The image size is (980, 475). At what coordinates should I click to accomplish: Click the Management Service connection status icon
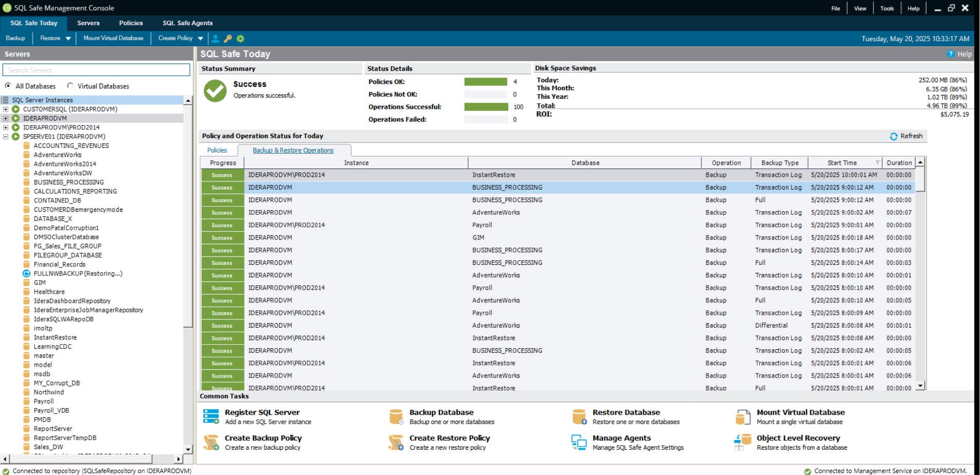(807, 471)
